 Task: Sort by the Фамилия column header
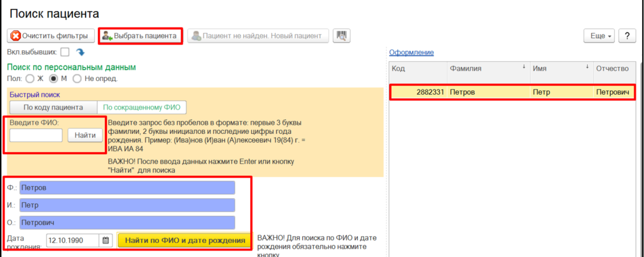pyautogui.click(x=487, y=68)
